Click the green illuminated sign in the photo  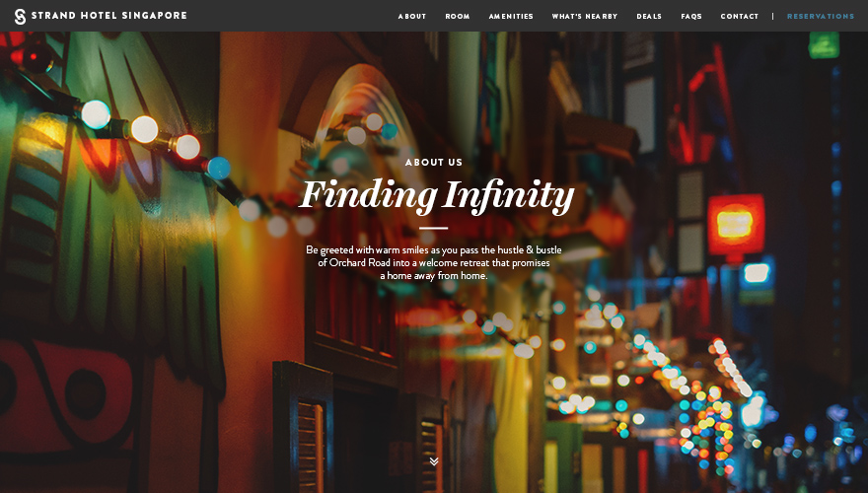(x=824, y=45)
